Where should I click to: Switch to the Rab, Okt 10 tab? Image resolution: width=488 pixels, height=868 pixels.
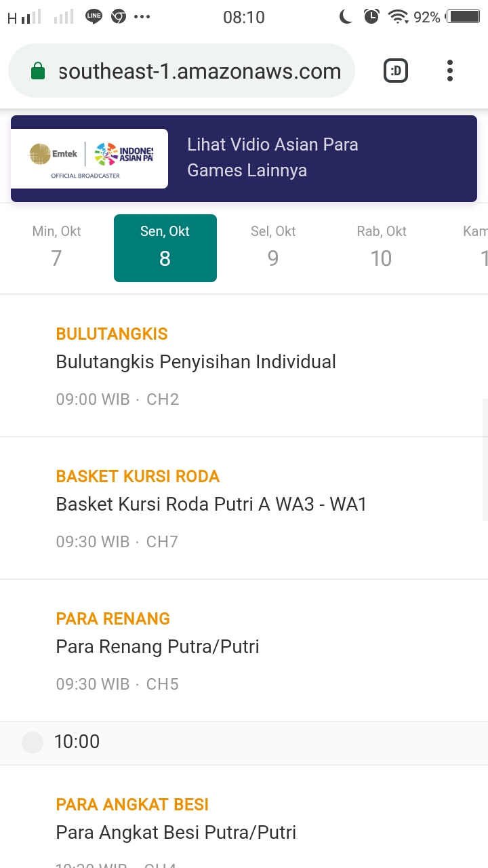(381, 248)
